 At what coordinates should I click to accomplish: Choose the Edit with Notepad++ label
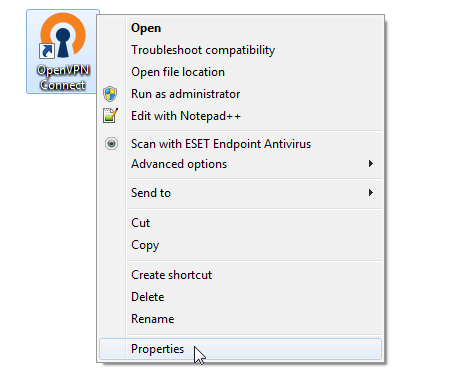186,116
